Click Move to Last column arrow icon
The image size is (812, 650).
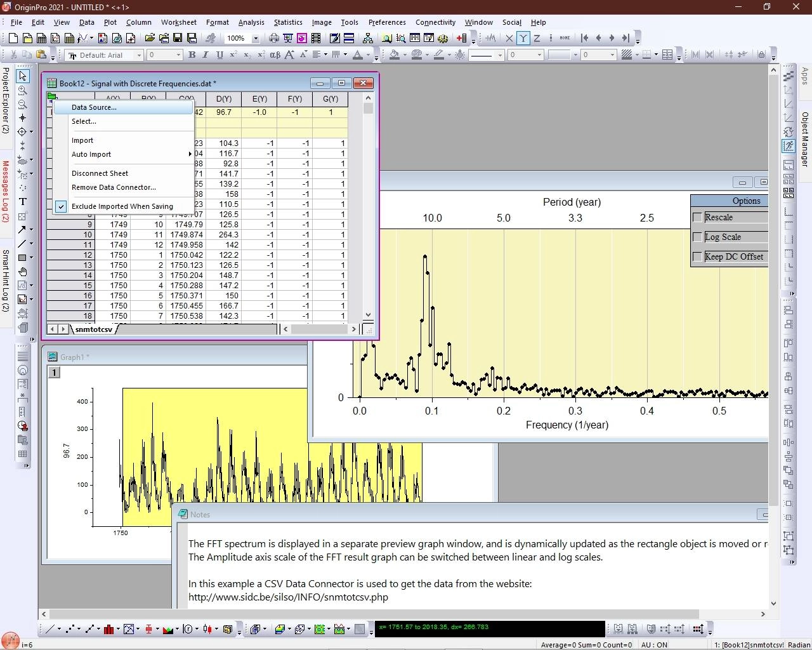(626, 38)
